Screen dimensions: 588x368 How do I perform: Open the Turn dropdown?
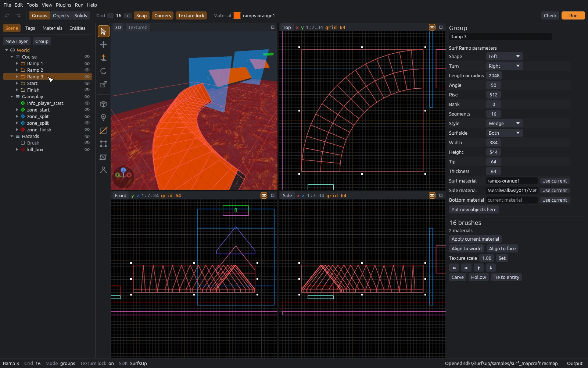click(504, 66)
